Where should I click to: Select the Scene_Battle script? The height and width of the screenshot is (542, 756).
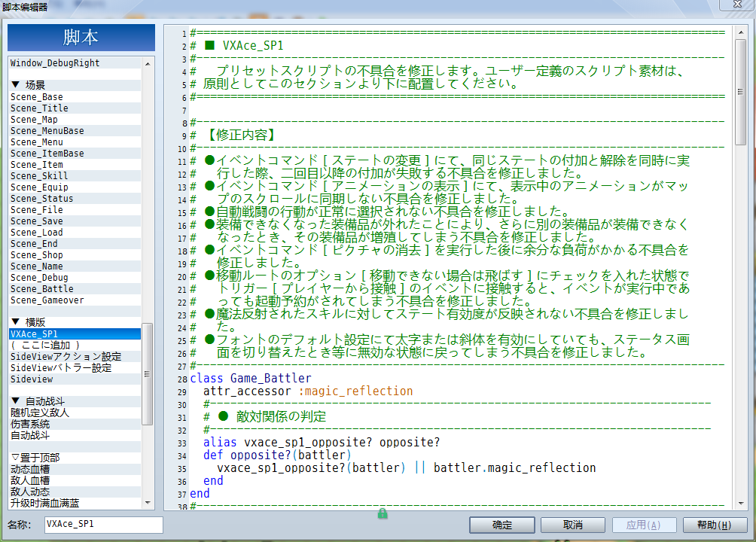pyautogui.click(x=75, y=289)
